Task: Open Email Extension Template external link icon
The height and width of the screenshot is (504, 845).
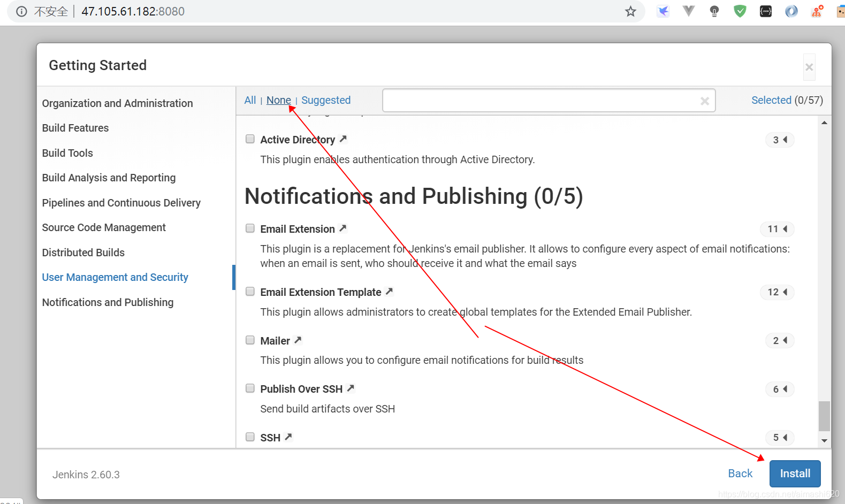Action: coord(390,292)
